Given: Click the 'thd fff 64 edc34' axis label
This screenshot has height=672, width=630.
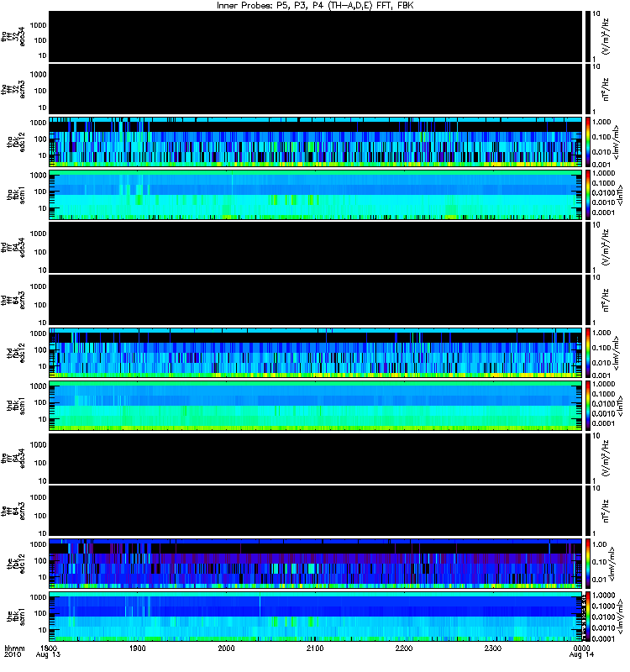Looking at the screenshot, I should point(13,247).
